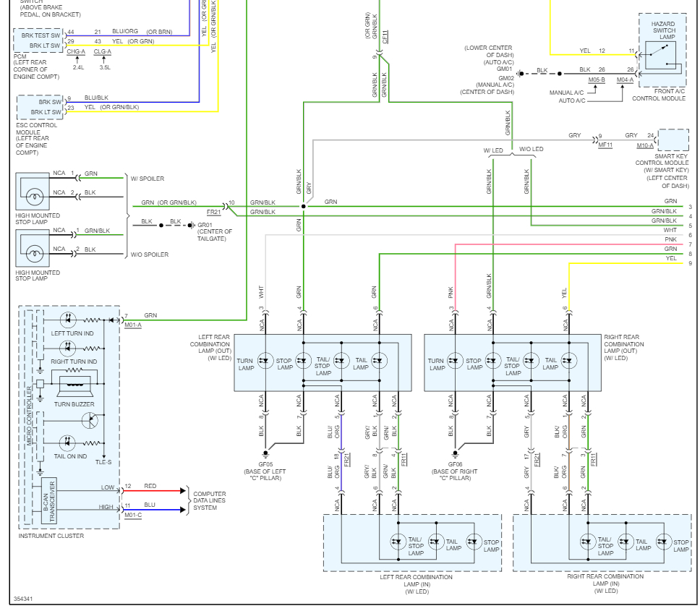
Task: Click the diagram number 354341
Action: pos(23,599)
